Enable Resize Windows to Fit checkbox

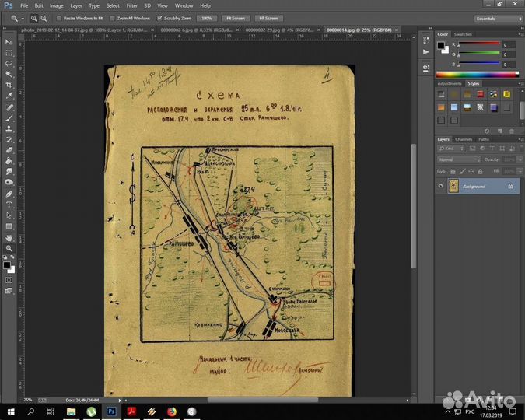coord(59,19)
